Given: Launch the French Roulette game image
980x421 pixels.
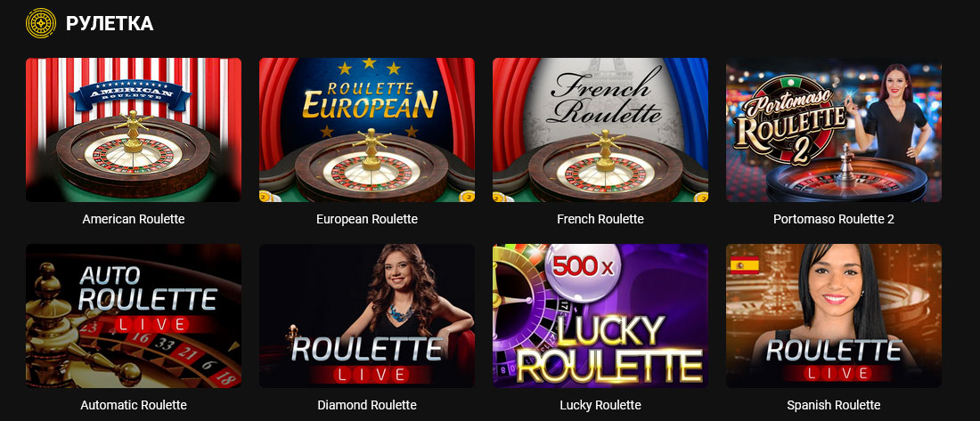Looking at the screenshot, I should 600,130.
